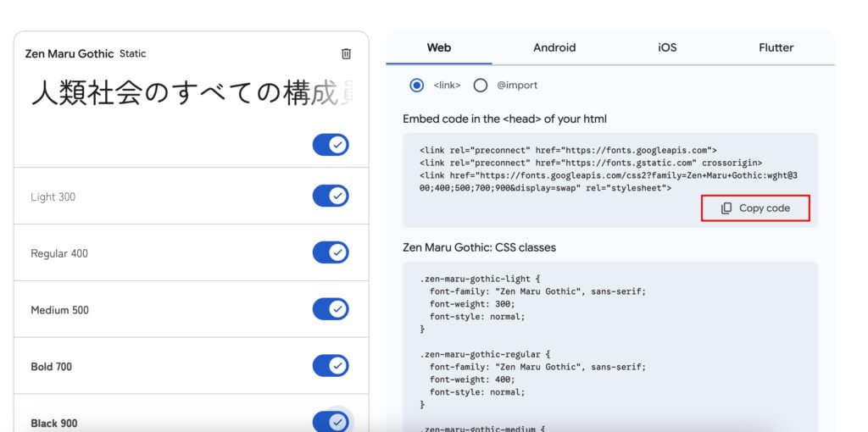Choose the @import radio button
The image size is (868, 432).
coord(481,85)
